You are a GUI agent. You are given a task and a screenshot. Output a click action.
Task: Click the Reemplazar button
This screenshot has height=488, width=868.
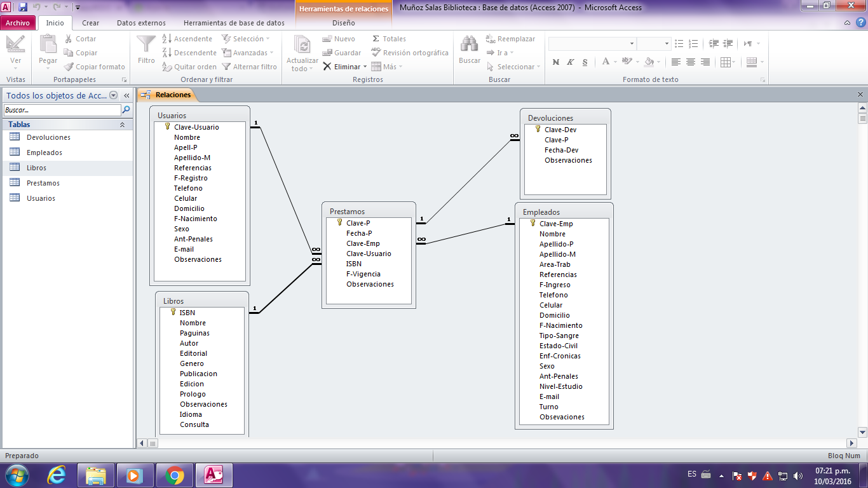pyautogui.click(x=511, y=39)
